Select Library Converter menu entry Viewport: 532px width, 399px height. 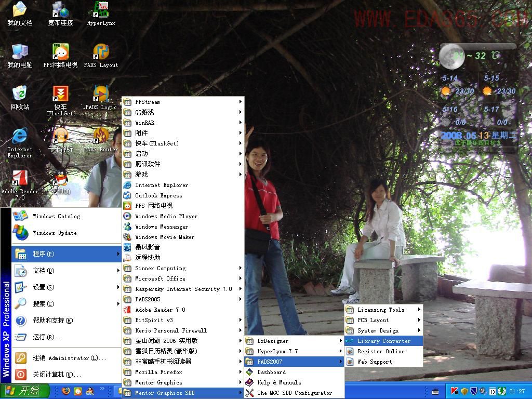[383, 341]
